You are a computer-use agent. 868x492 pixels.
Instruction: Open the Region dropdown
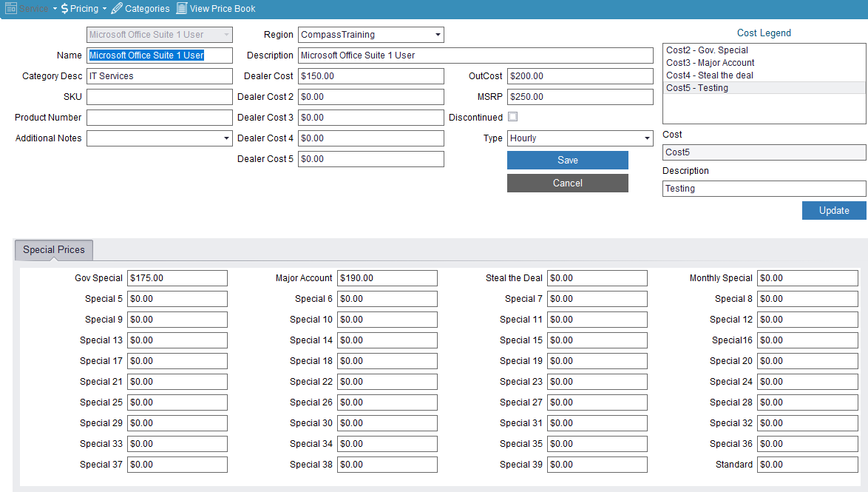(438, 35)
